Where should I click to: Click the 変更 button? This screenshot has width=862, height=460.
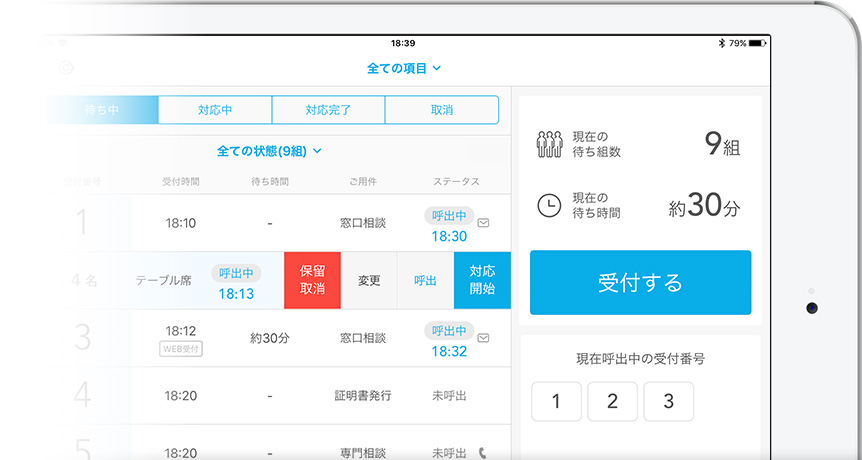pos(369,280)
